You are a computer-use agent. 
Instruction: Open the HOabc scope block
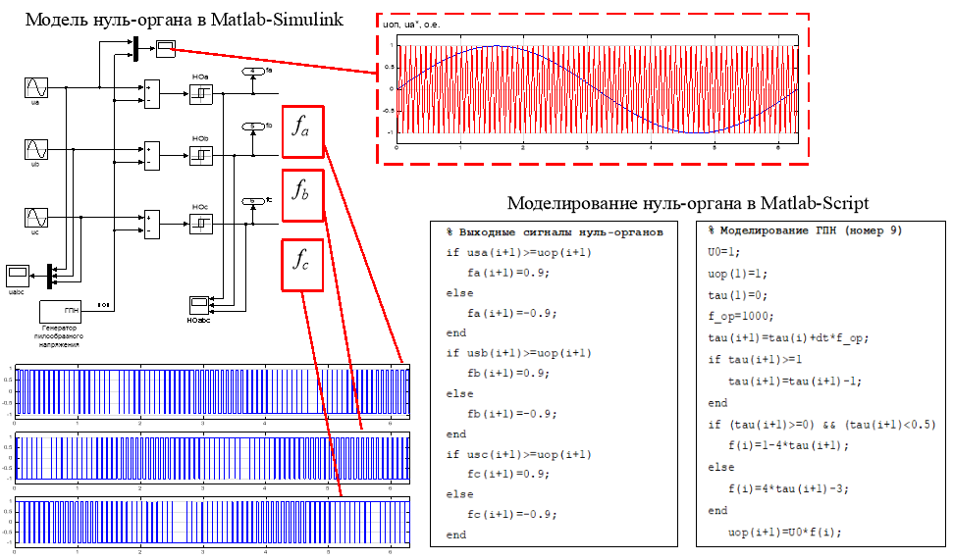(198, 306)
